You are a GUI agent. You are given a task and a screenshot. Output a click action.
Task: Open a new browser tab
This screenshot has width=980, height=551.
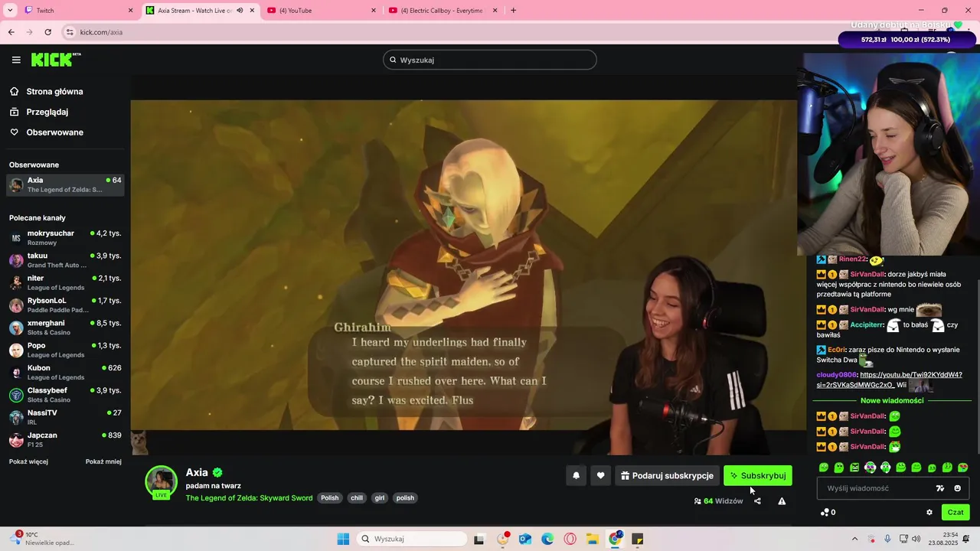tap(513, 11)
